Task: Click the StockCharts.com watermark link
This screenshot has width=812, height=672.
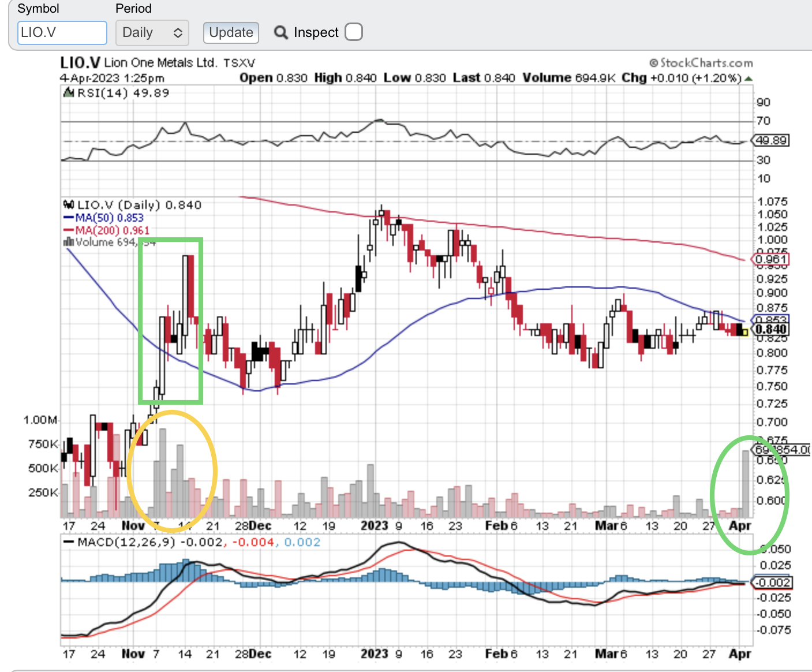Action: (701, 63)
